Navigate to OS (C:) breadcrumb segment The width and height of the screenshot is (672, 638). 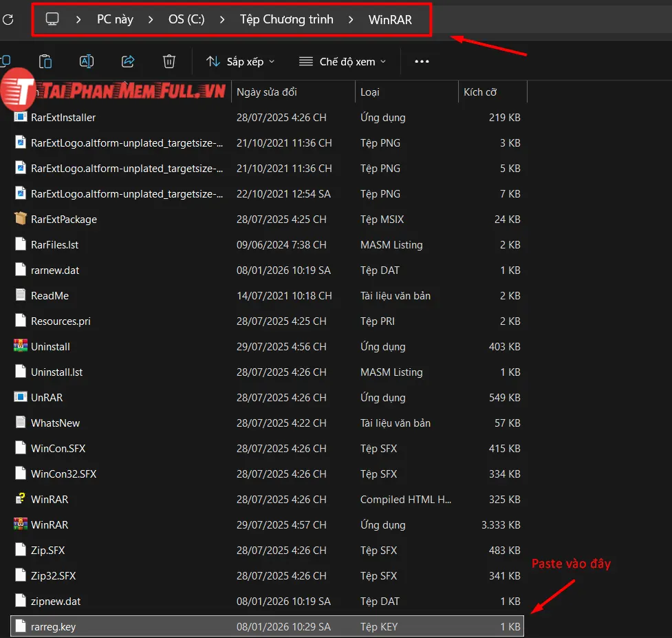186,19
